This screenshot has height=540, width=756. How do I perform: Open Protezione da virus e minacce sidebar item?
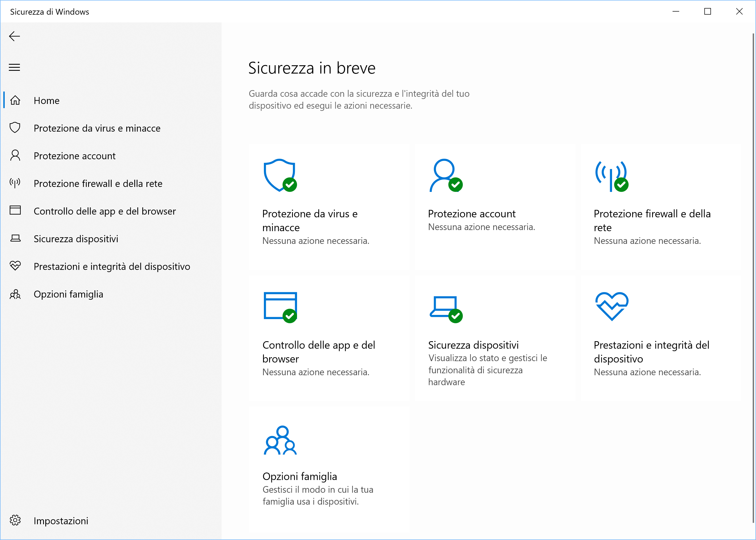[x=111, y=128]
